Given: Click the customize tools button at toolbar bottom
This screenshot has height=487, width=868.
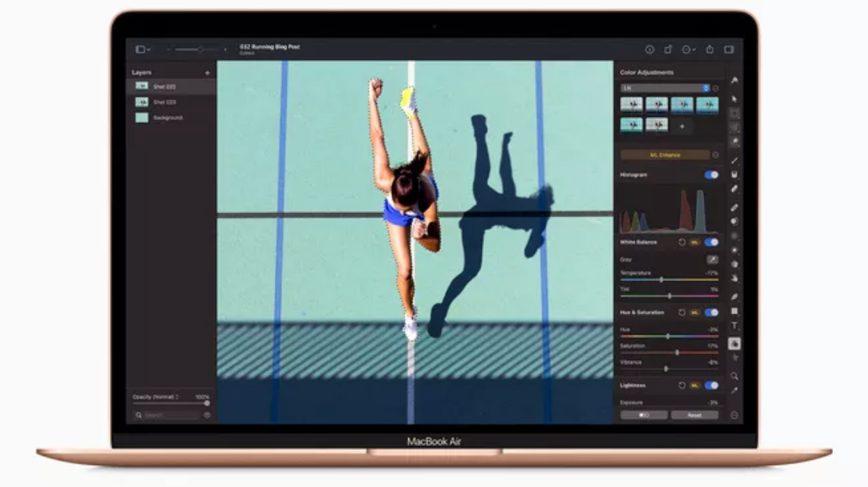Looking at the screenshot, I should coord(734,415).
